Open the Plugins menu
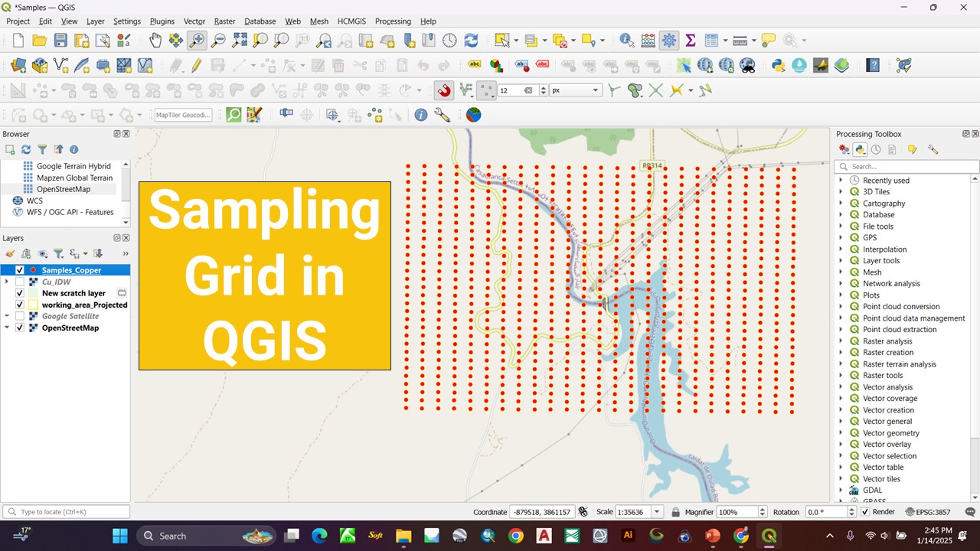Image resolution: width=980 pixels, height=551 pixels. point(162,21)
